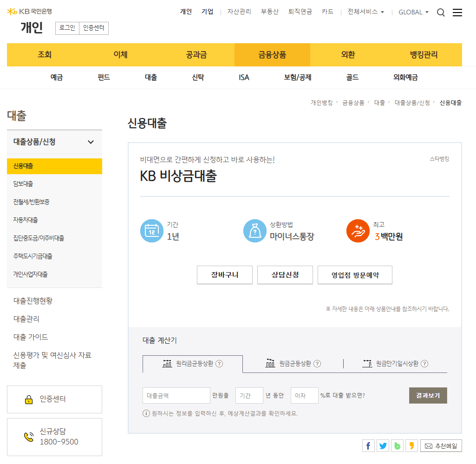Screen dimensions: 476x464
Task: Click the 상담신청 button
Action: point(285,275)
